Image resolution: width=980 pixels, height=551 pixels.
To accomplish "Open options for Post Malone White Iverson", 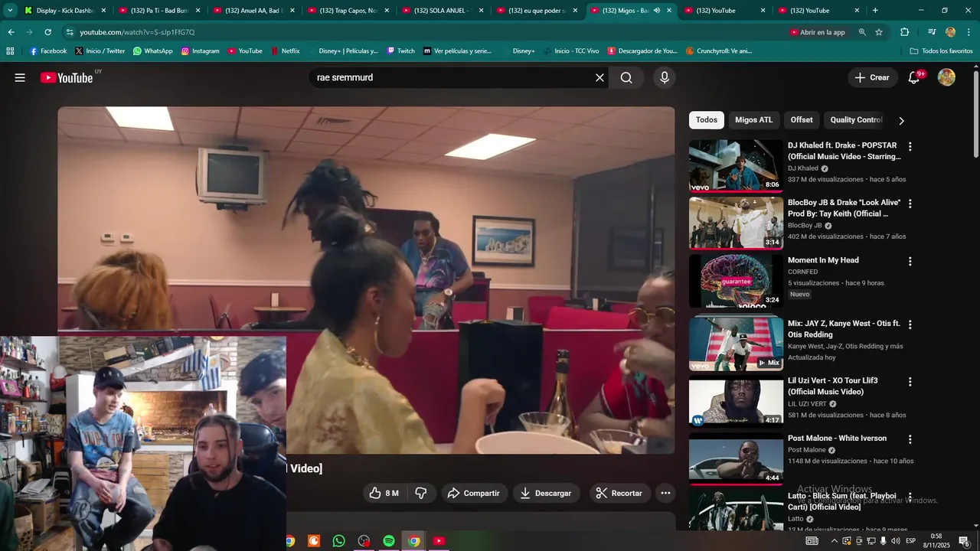I will 910,439.
